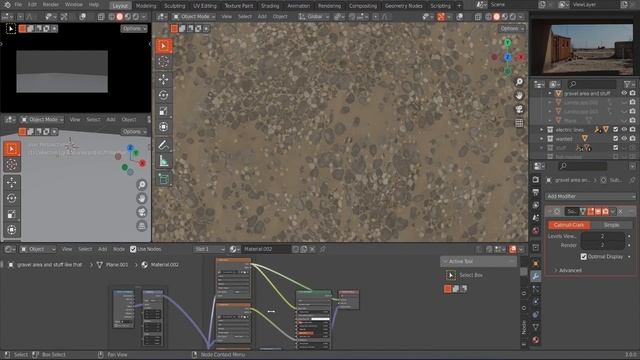Click the Render levels value field
This screenshot has height=360, width=640.
click(x=602, y=245)
